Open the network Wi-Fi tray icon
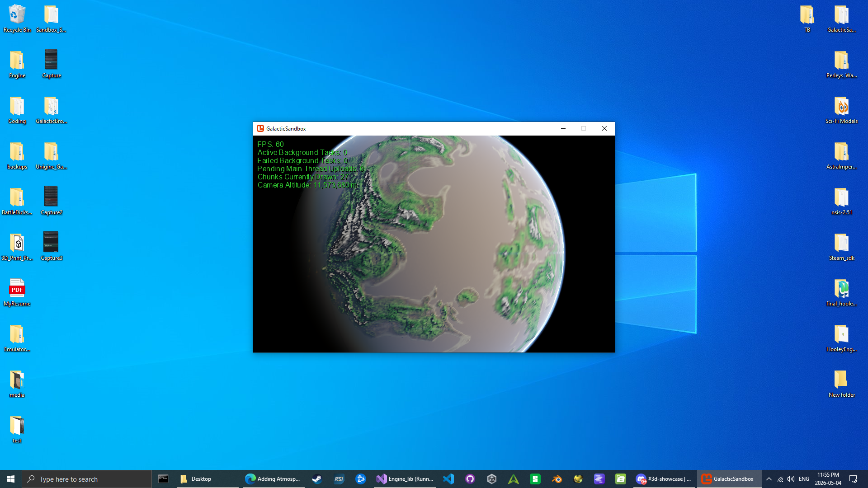Viewport: 868px width, 488px height. point(780,479)
